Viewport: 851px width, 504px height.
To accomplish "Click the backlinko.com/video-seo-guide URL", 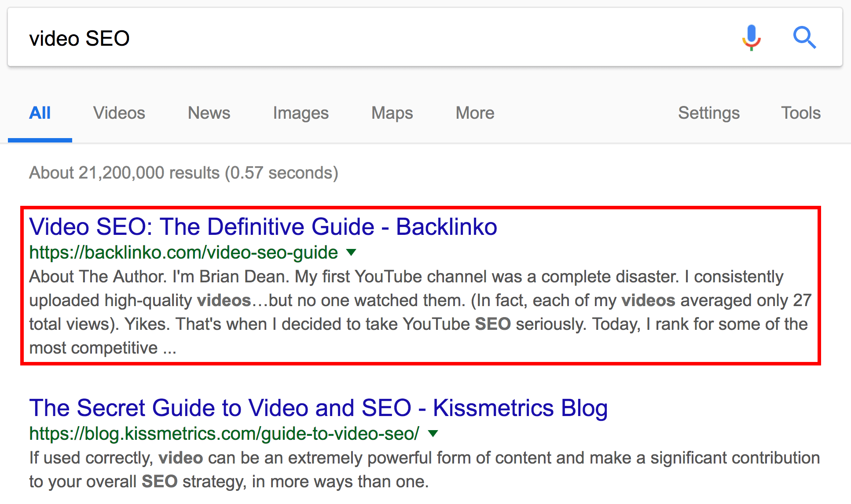I will click(x=183, y=253).
